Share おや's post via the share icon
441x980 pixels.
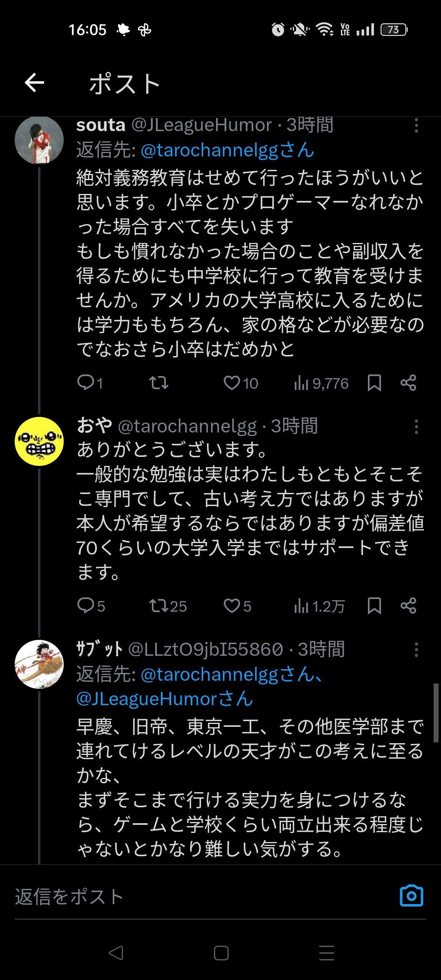[408, 606]
